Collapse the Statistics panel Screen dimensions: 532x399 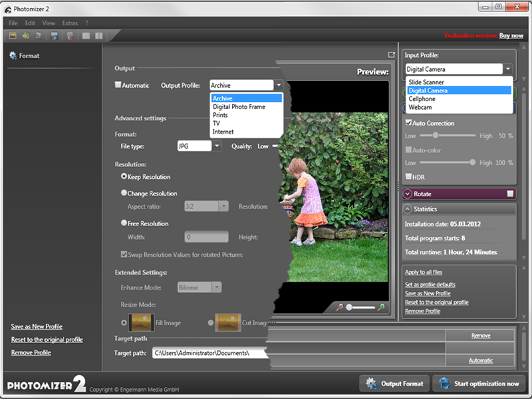click(408, 209)
